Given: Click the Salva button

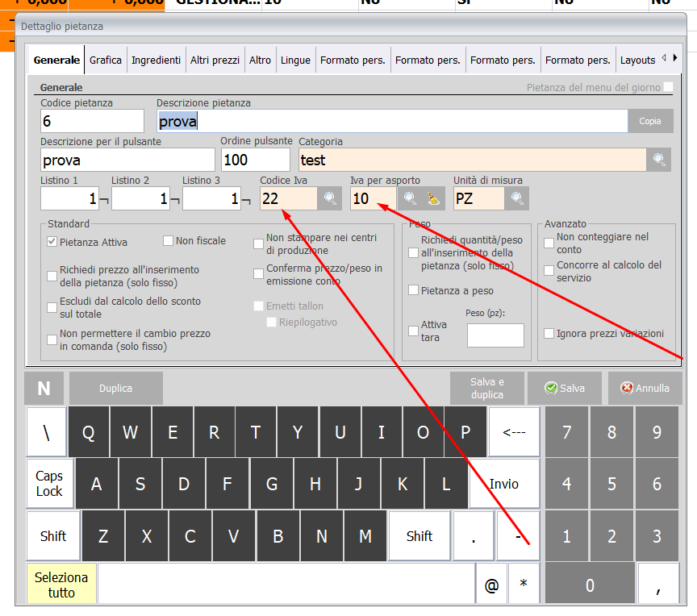Looking at the screenshot, I should click(565, 388).
